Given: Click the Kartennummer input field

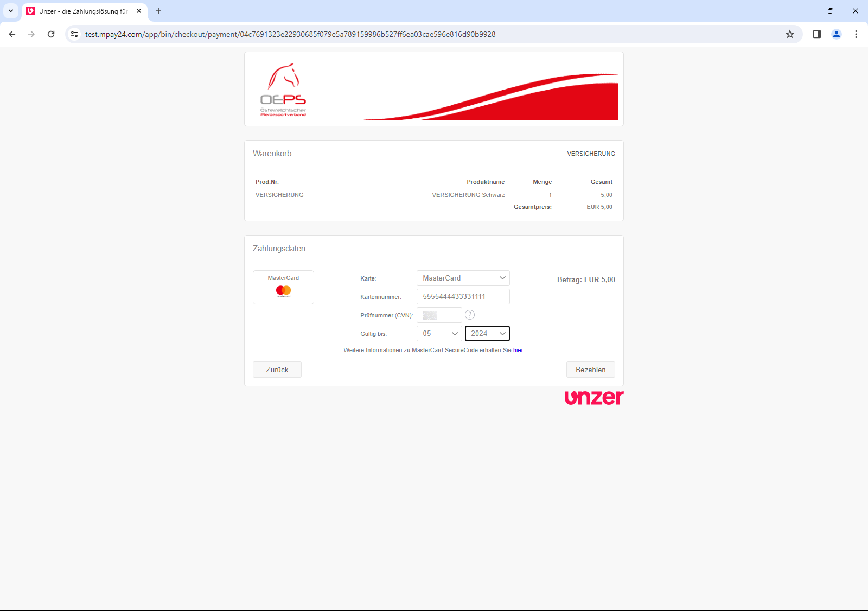Looking at the screenshot, I should click(463, 296).
